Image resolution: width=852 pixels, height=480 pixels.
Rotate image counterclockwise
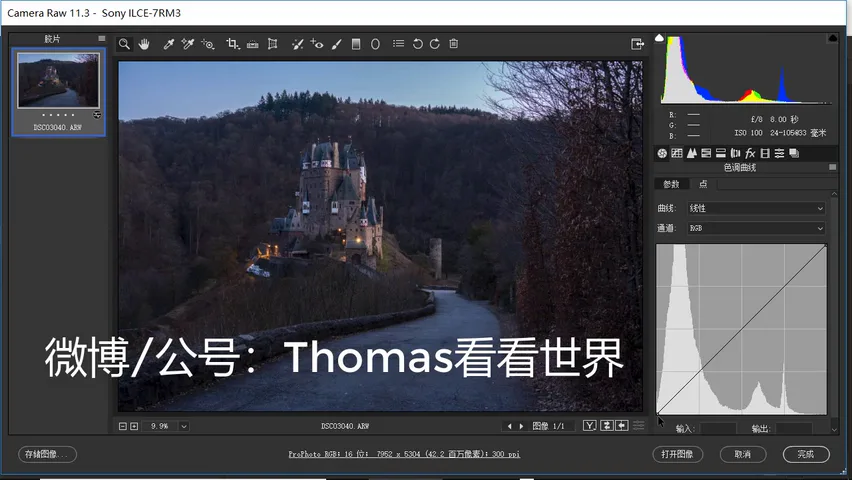(417, 44)
